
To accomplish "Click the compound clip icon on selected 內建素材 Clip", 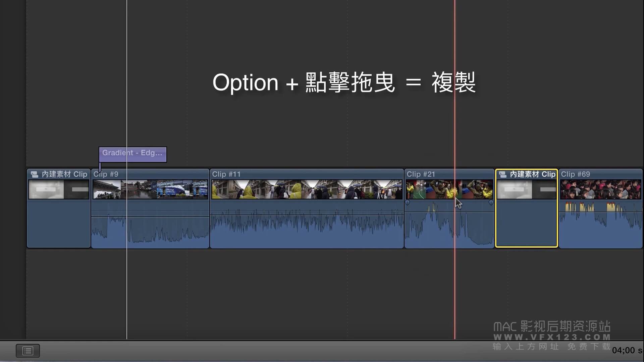I will tap(502, 174).
